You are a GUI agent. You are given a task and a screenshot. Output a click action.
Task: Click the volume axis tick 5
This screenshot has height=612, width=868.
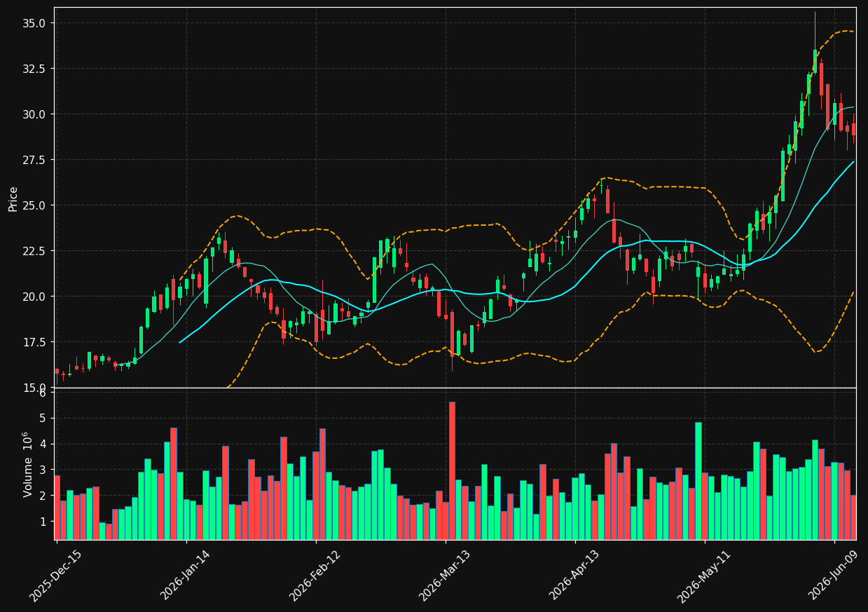(43, 419)
